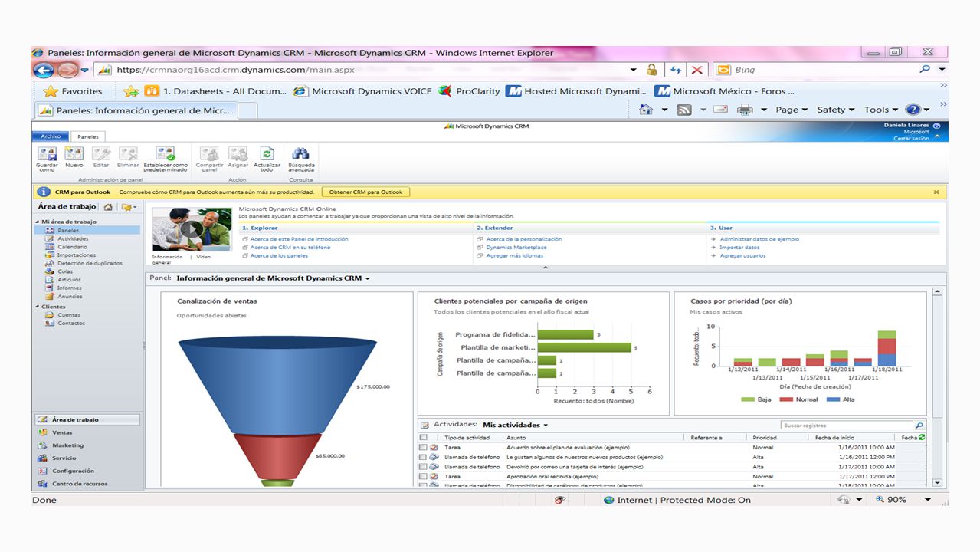Check the box for 'Le gustan algunos' row

[424, 457]
